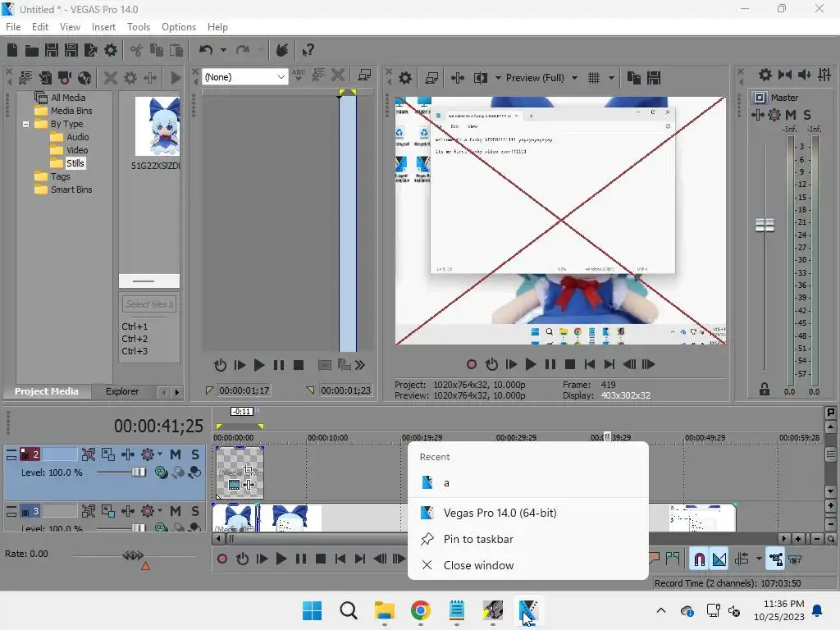Switch to the Explorer tab
Screen dimensions: 840x630
click(122, 391)
